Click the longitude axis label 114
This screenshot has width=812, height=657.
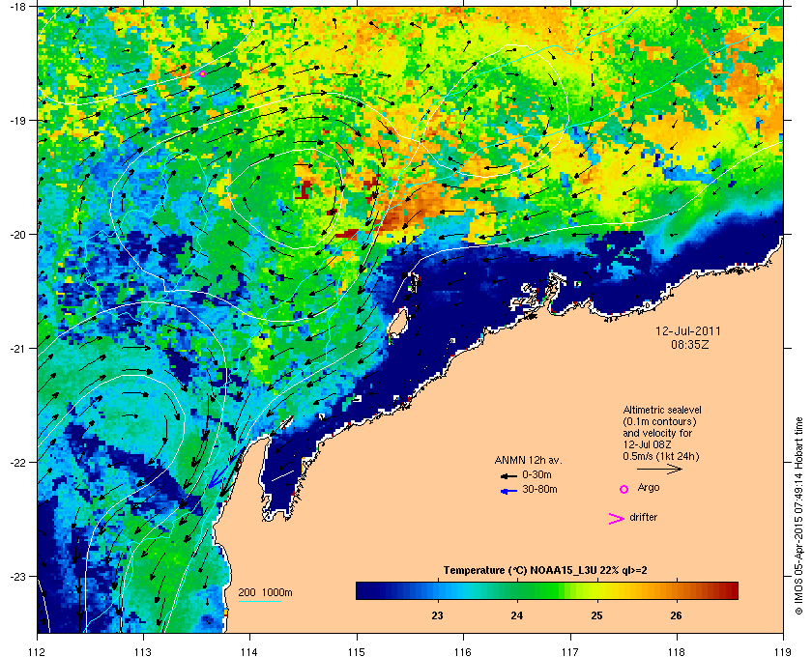(249, 651)
